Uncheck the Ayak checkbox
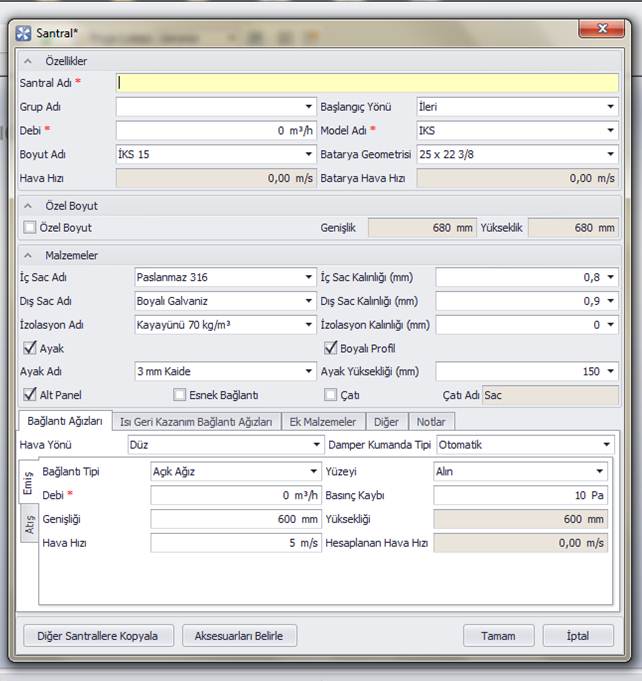 pyautogui.click(x=30, y=349)
